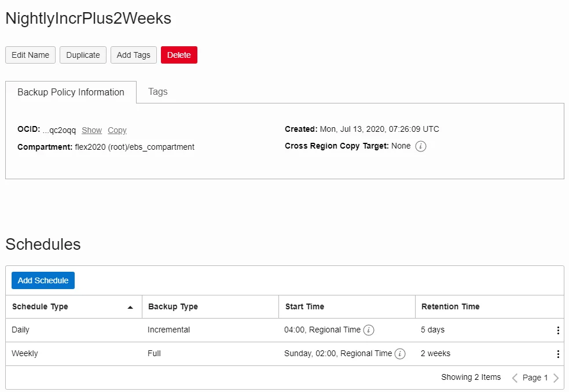Click info icon beside Cross Region Copy Target

coord(421,146)
